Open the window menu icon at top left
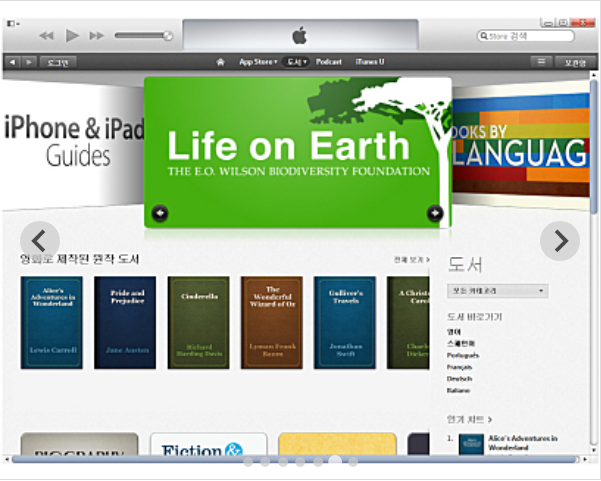 (13, 24)
